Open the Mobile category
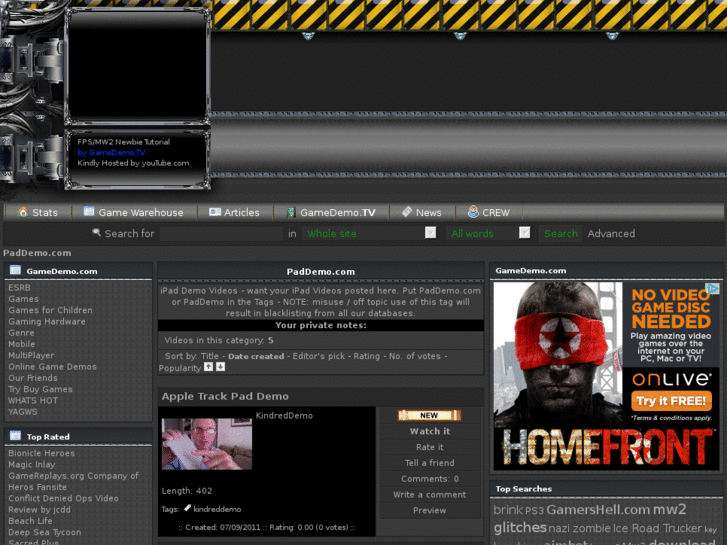 [22, 344]
